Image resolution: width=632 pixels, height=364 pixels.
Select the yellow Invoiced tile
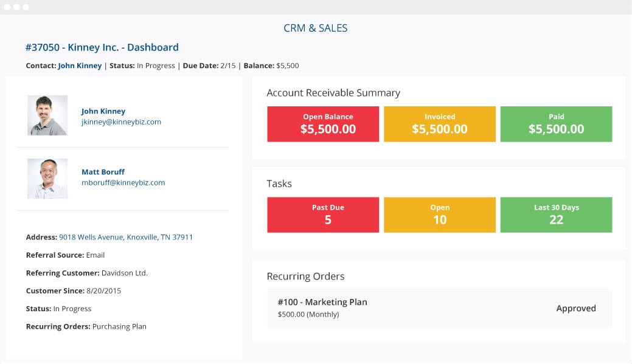tap(440, 124)
